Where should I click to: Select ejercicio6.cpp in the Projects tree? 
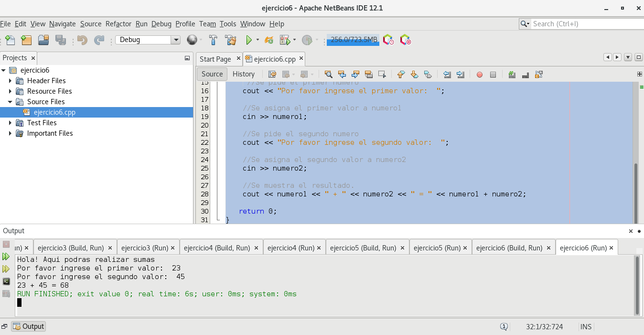[54, 112]
